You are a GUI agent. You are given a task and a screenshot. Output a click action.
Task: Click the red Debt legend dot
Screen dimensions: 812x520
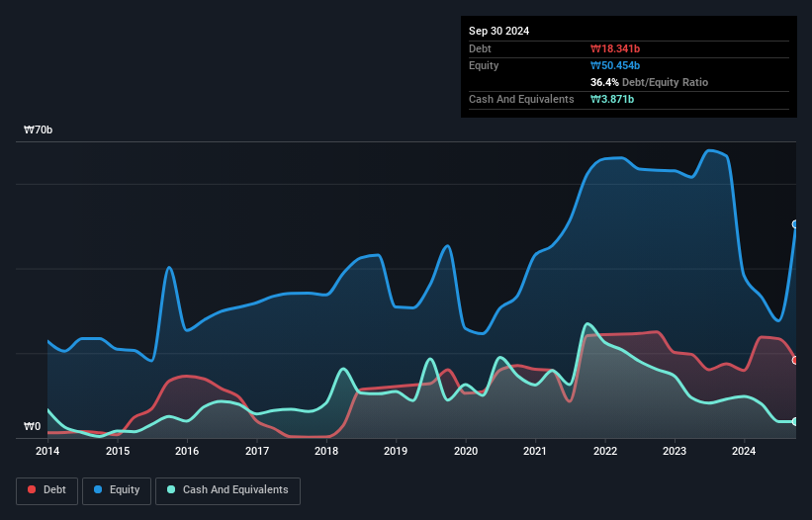tap(32, 489)
